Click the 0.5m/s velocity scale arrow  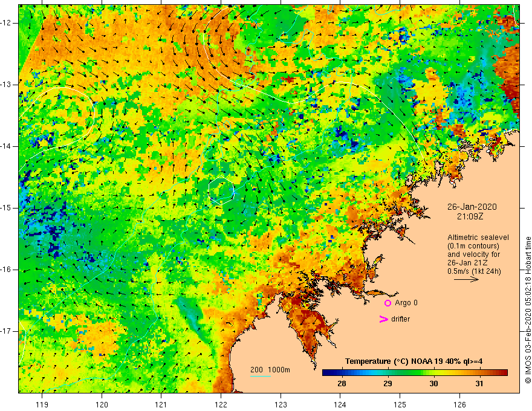466,279
